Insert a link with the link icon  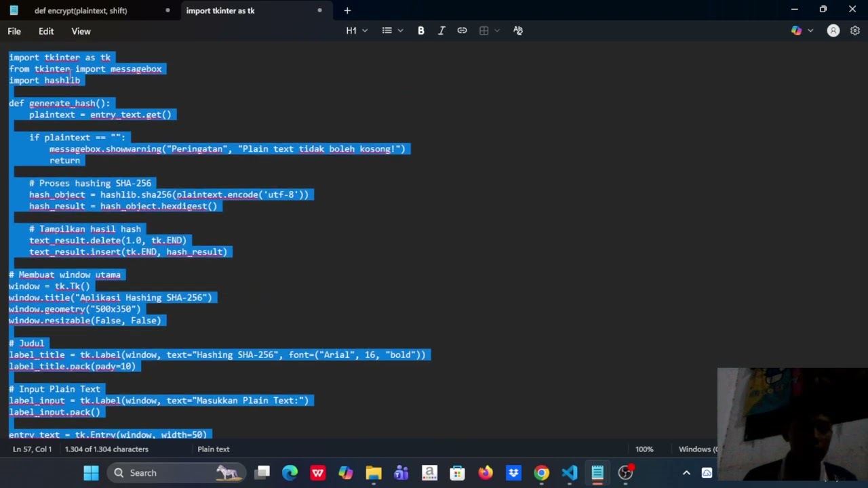click(462, 30)
